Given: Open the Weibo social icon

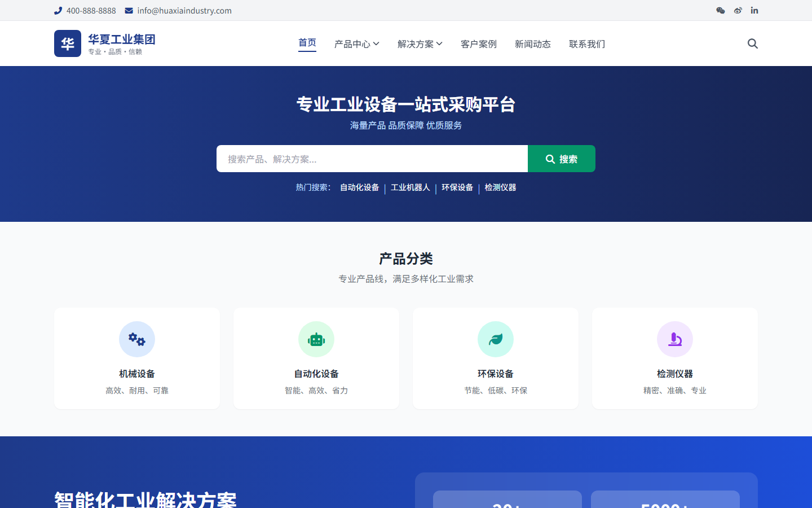Looking at the screenshot, I should point(738,11).
